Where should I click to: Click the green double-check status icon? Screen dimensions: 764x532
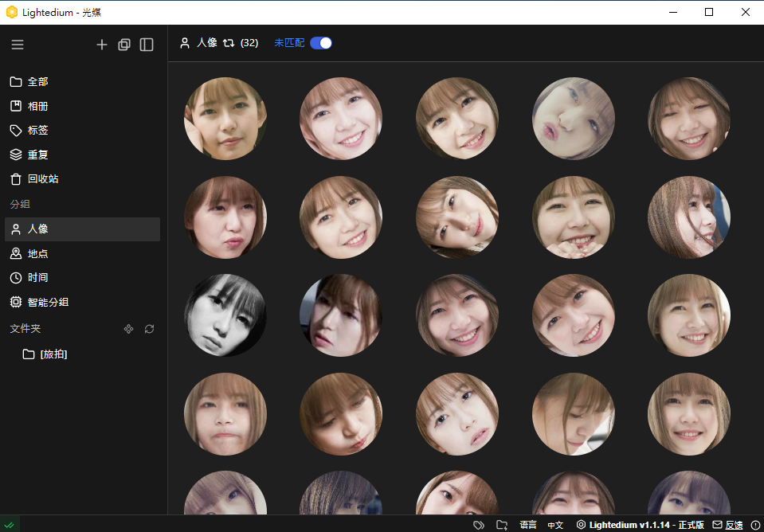pyautogui.click(x=10, y=525)
